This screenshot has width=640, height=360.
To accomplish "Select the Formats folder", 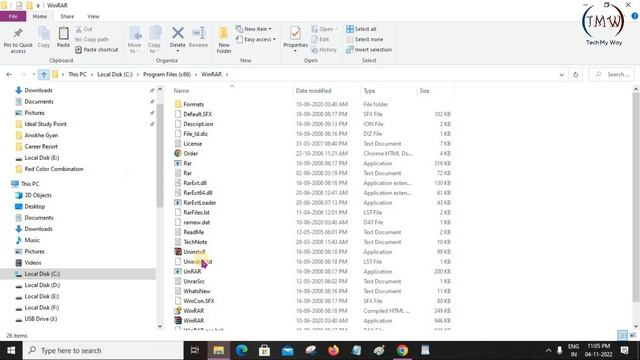I will point(193,104).
